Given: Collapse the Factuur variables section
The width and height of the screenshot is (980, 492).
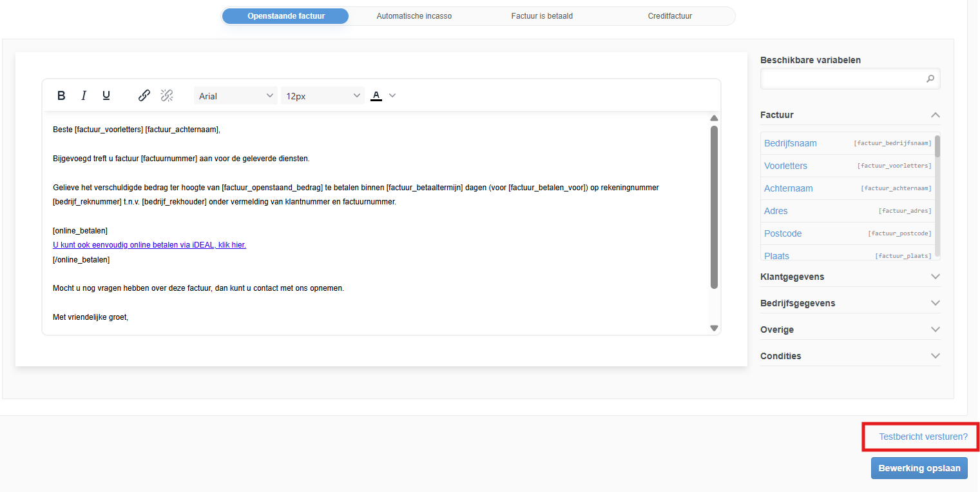Looking at the screenshot, I should point(935,115).
